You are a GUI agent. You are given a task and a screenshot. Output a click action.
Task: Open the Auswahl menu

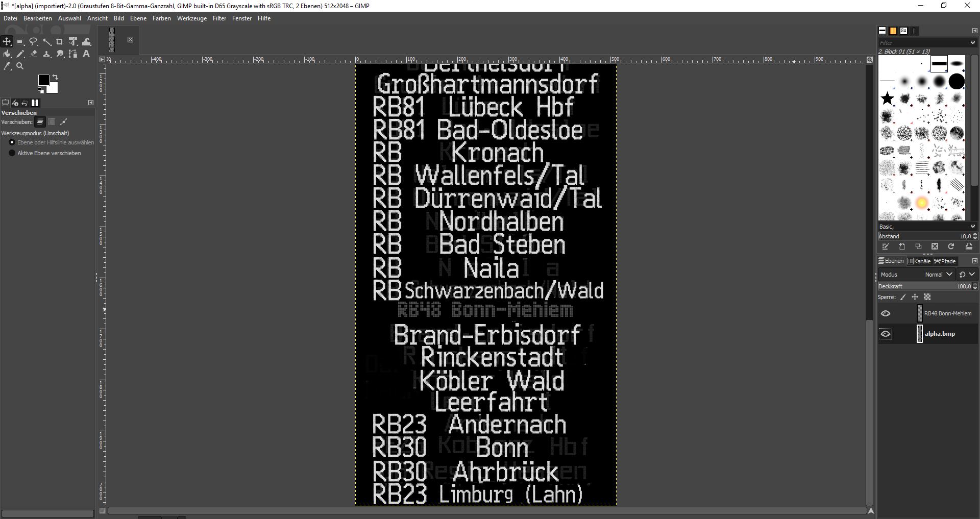pos(69,18)
